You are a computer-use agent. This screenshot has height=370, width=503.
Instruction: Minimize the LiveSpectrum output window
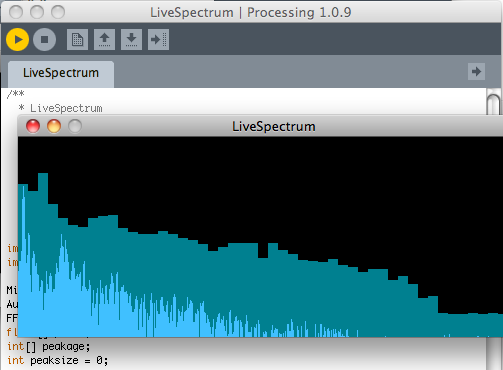[54, 126]
